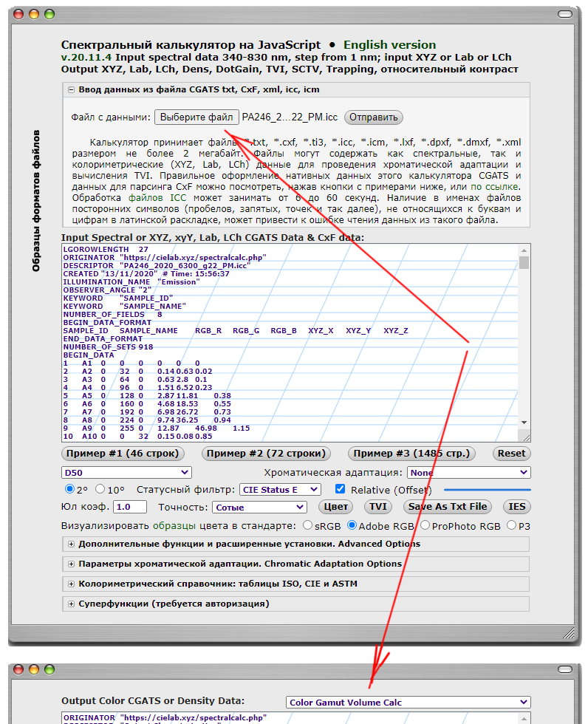Load example 'Пример #3 (1485 стр.)'

(411, 454)
